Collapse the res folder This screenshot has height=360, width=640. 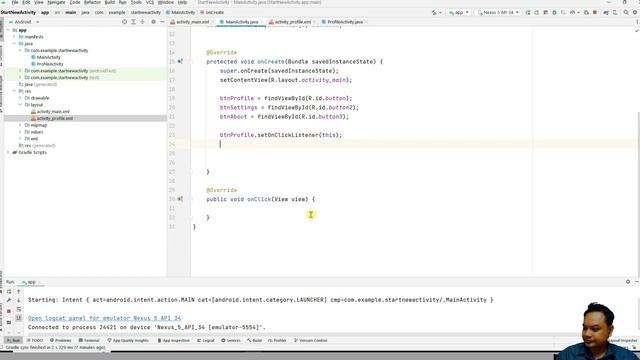point(14,91)
